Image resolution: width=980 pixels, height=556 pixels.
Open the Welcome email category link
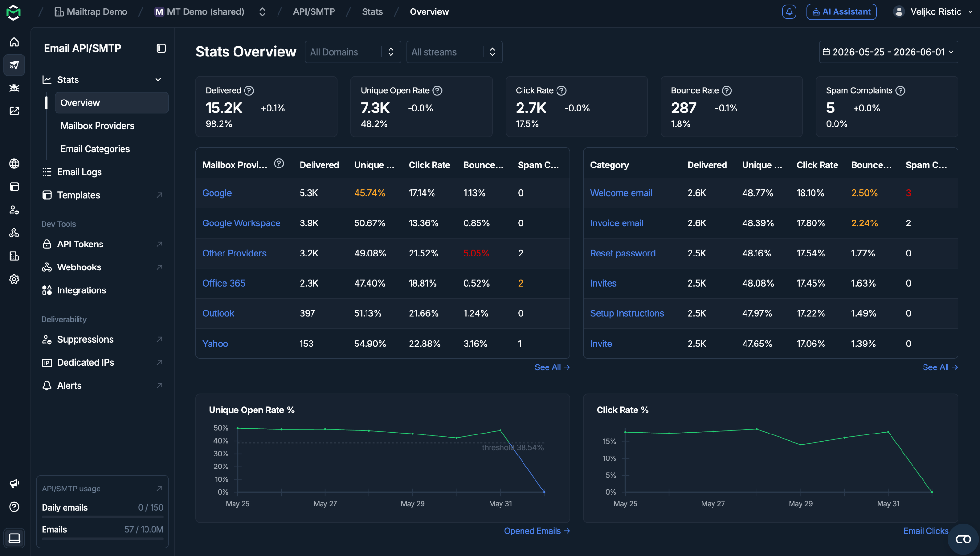(x=621, y=193)
